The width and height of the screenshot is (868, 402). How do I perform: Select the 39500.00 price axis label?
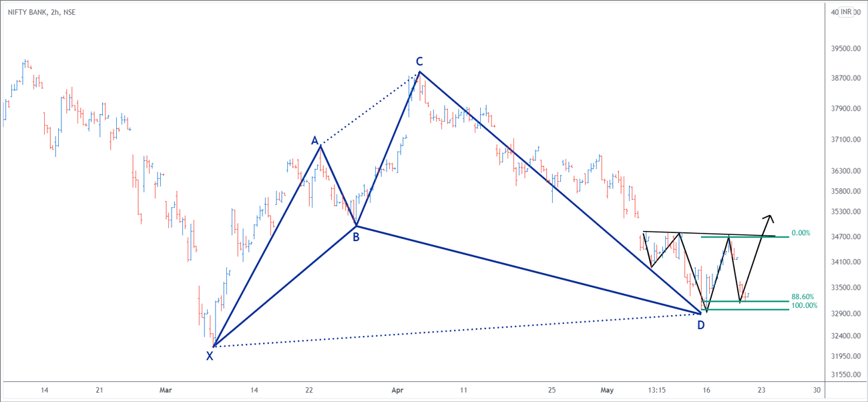coord(845,49)
